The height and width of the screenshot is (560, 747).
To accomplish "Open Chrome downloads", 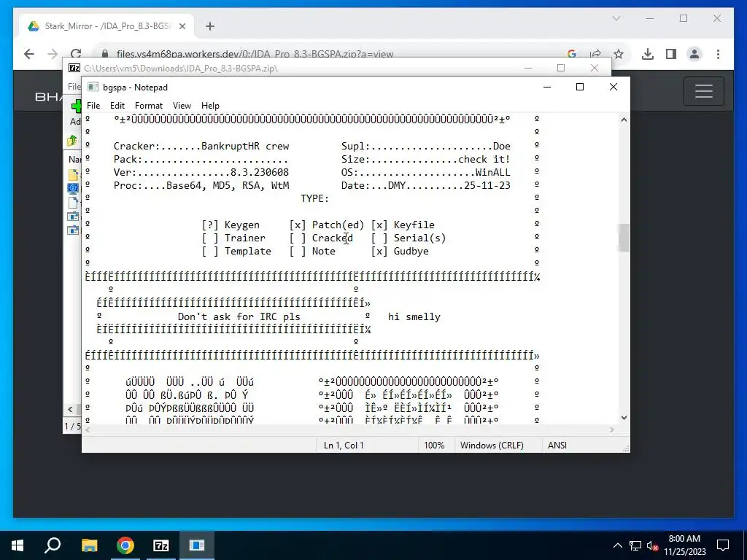I will pyautogui.click(x=648, y=54).
